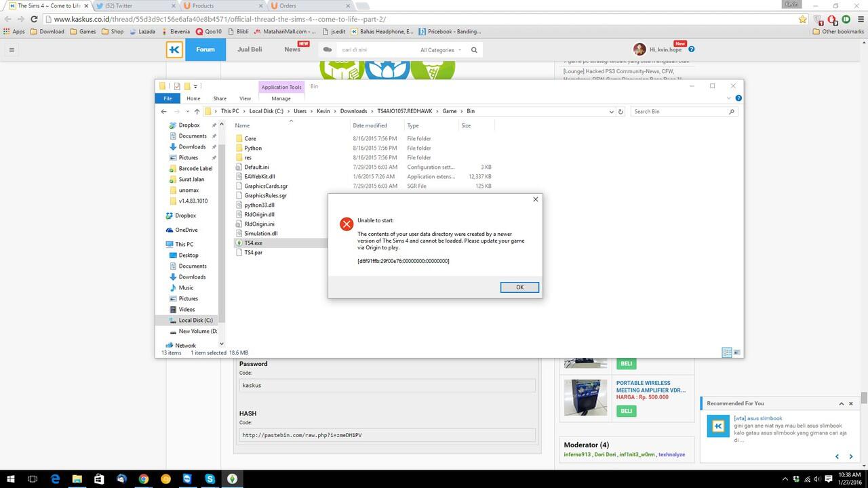
Task: Click the Kaskus logo icon
Action: [x=174, y=49]
